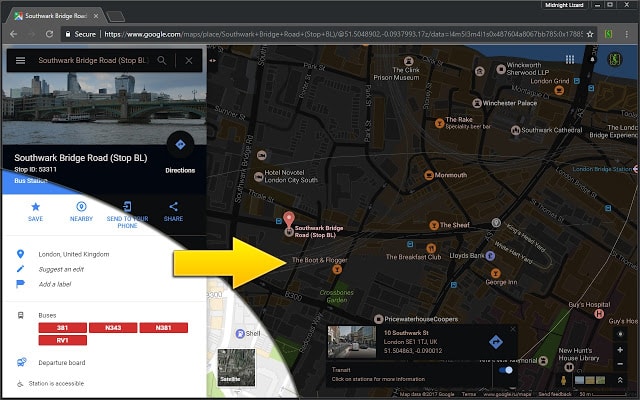
Task: Click the Southwark Cathedral marker
Action: 516,130
